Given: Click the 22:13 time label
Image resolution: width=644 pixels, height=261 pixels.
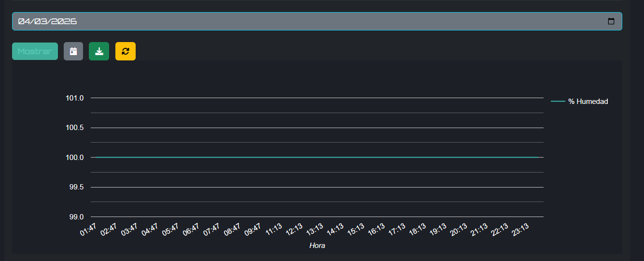Looking at the screenshot, I should 500,229.
